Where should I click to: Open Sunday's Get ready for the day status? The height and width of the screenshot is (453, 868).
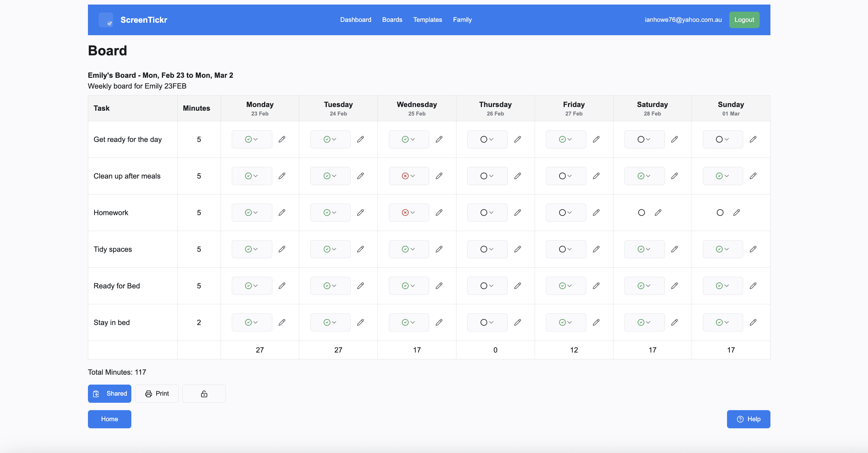point(723,139)
